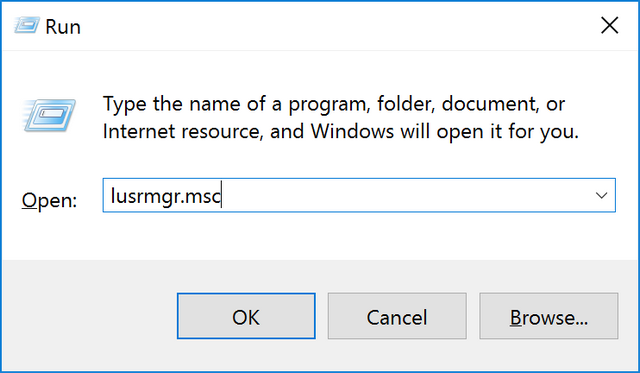This screenshot has width=640, height=373.
Task: Click inside the Open text field
Action: [x=359, y=195]
